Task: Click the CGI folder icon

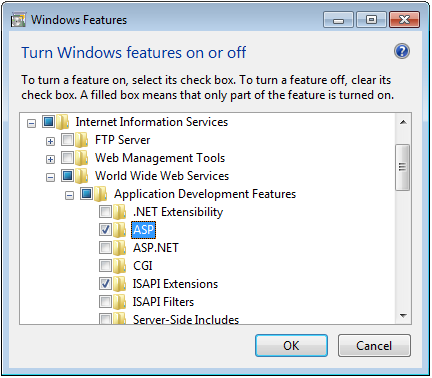Action: click(x=120, y=266)
